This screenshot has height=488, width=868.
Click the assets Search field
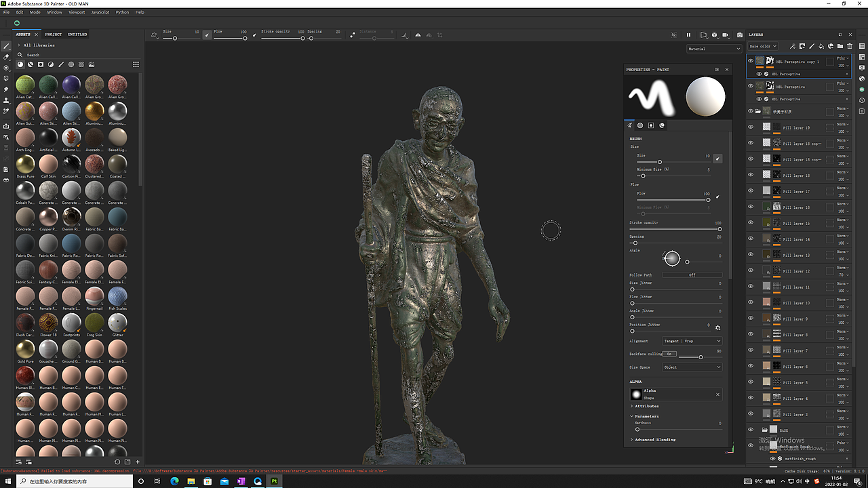coord(78,55)
